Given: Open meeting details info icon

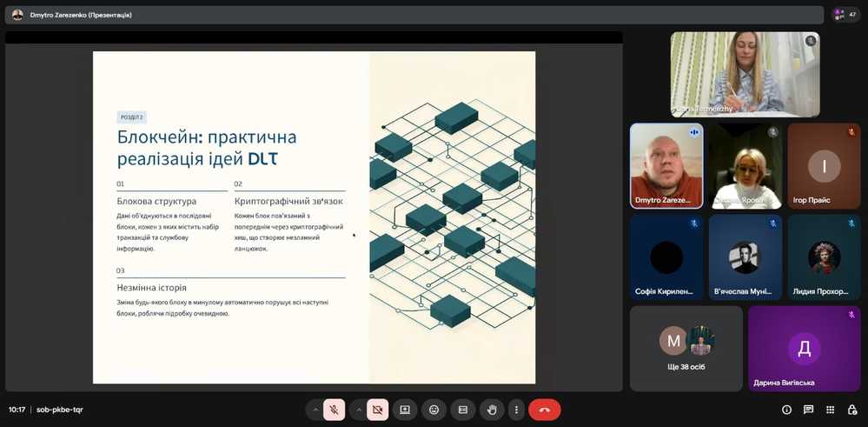Looking at the screenshot, I should [786, 410].
